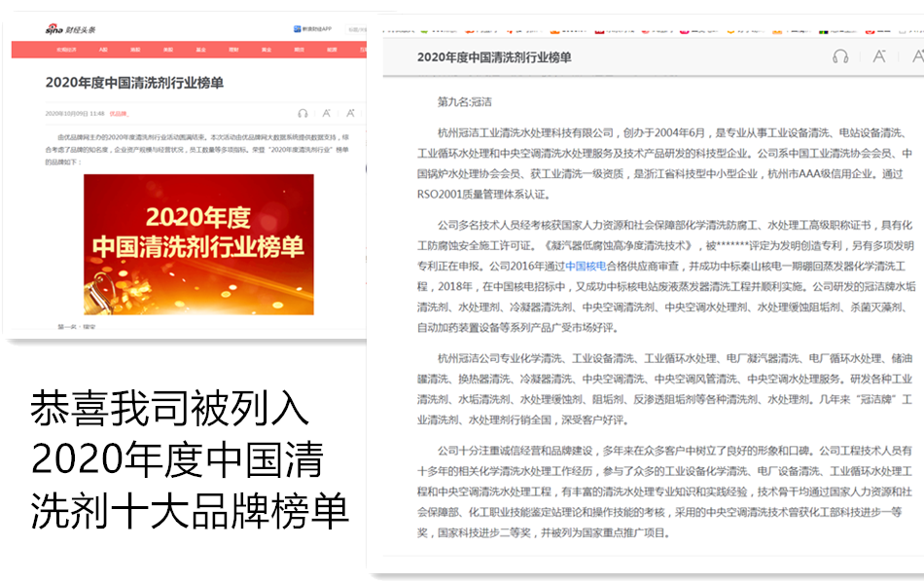Increase font size with A+ in left article
Viewport: 924px width, 584px height.
[350, 114]
